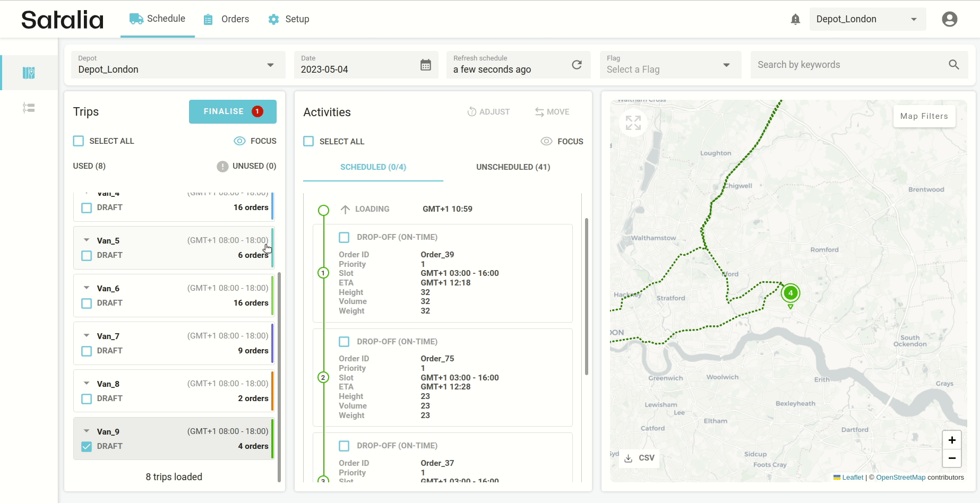This screenshot has width=980, height=503.
Task: Click the Search by keywords field
Action: 849,65
